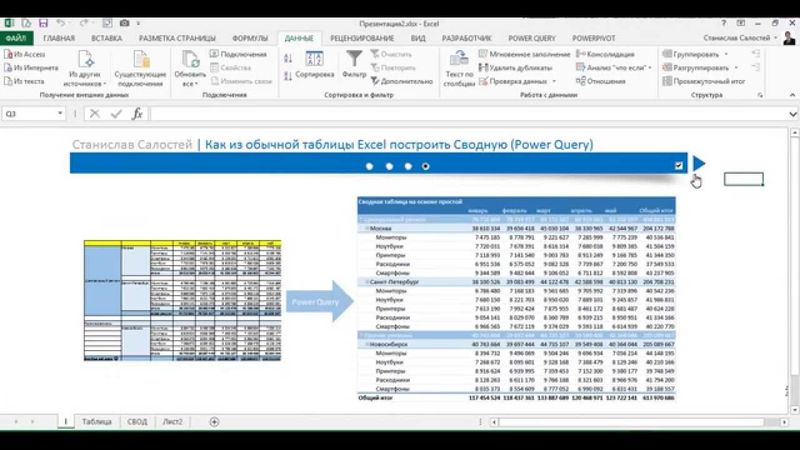Open Анализ "что если" dropdown

(614, 67)
